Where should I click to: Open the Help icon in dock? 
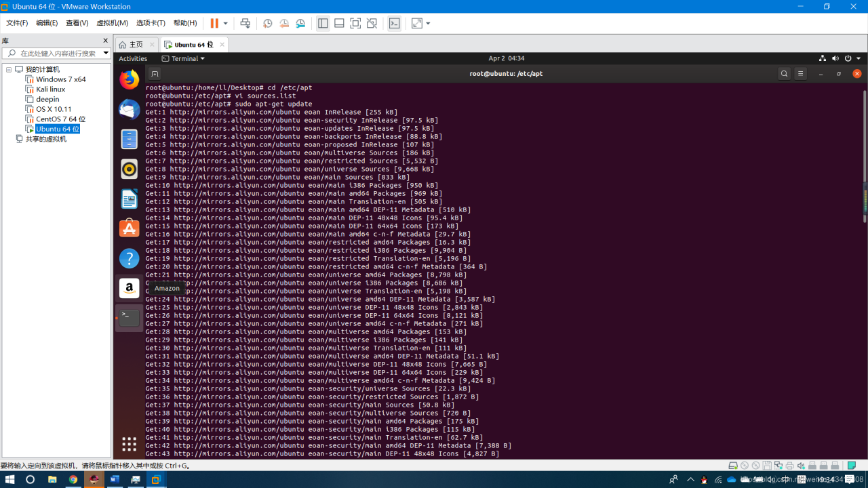click(129, 258)
